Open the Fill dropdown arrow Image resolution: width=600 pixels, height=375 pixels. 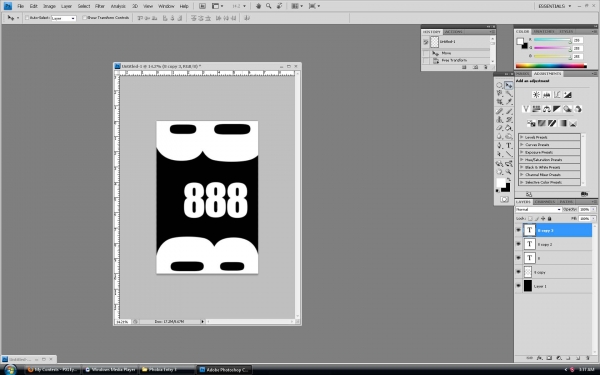(x=593, y=218)
